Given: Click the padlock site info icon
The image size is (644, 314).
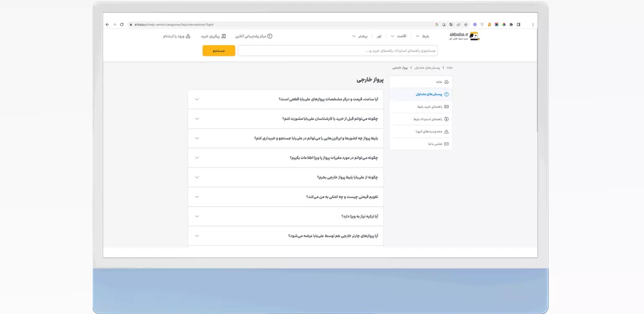Looking at the screenshot, I should (x=131, y=25).
